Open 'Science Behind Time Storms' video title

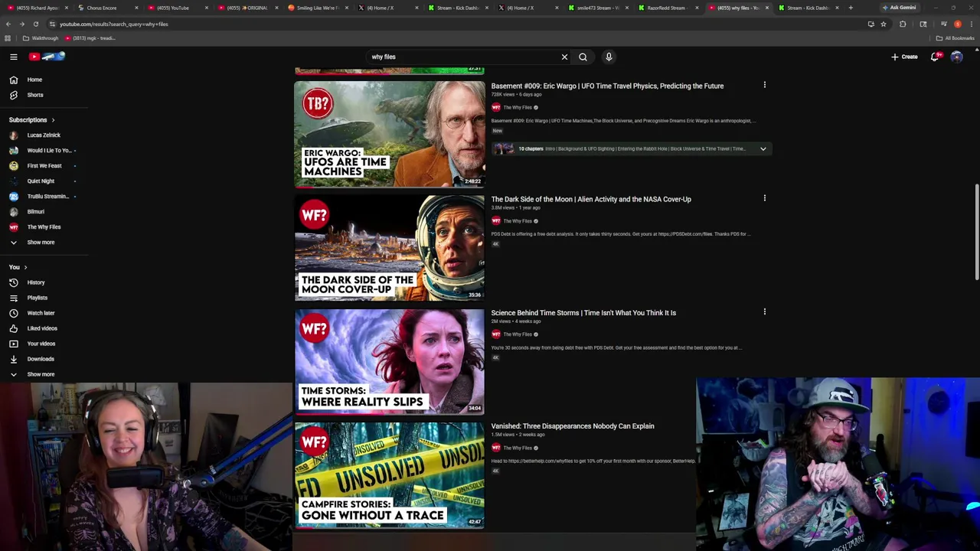(583, 312)
